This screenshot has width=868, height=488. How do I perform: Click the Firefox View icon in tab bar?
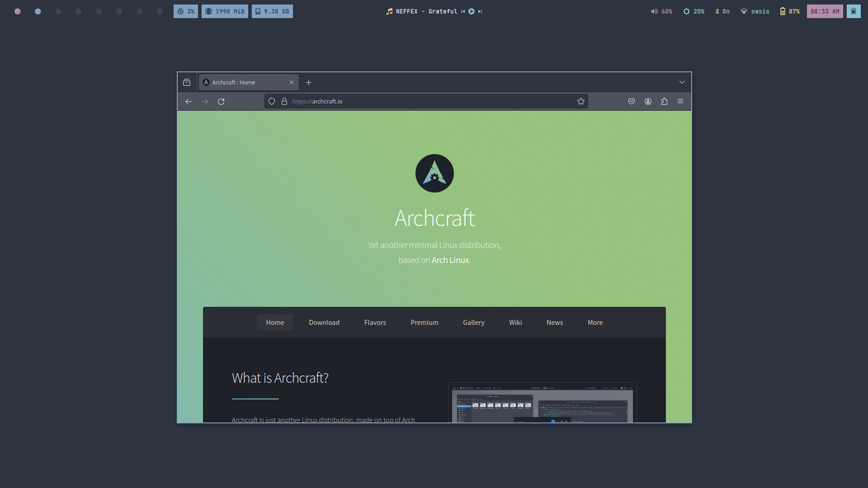pyautogui.click(x=187, y=82)
